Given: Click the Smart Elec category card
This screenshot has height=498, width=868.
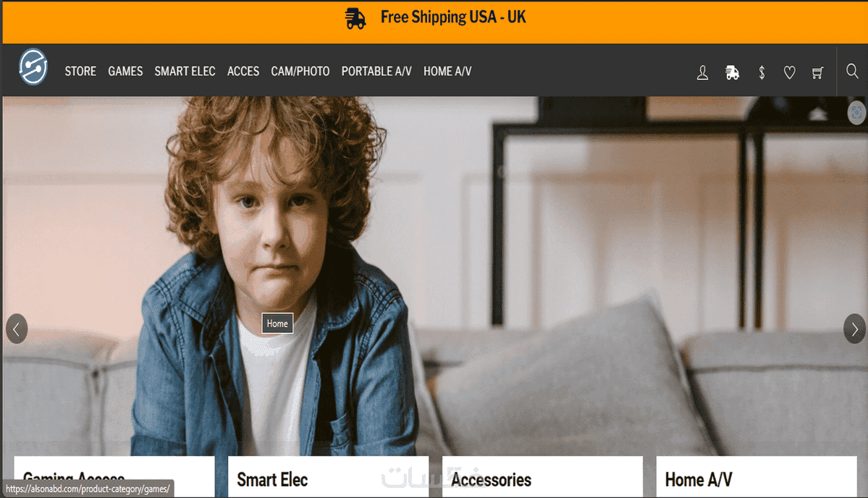Looking at the screenshot, I should click(x=328, y=477).
